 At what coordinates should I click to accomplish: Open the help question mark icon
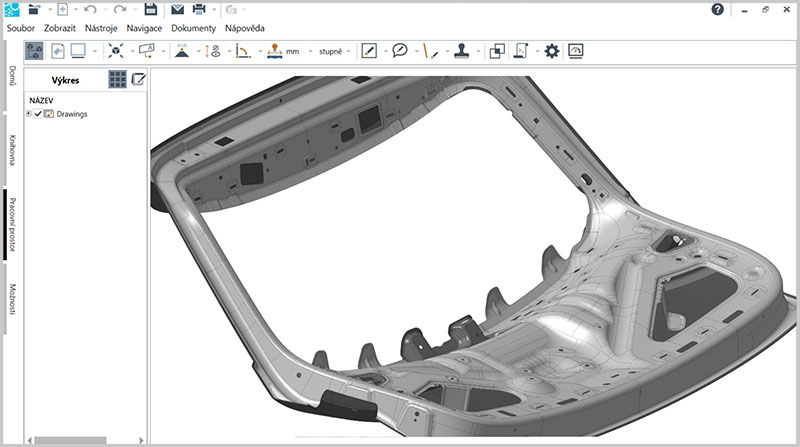click(717, 9)
